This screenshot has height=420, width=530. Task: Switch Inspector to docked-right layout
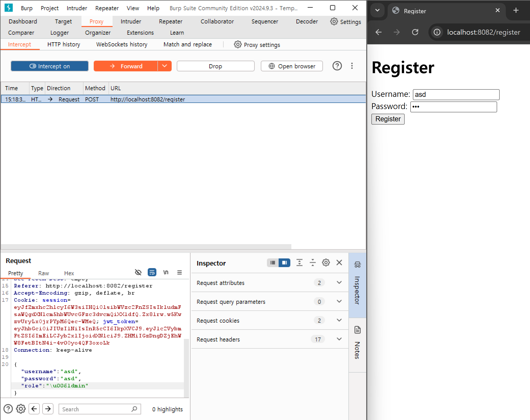pyautogui.click(x=284, y=263)
